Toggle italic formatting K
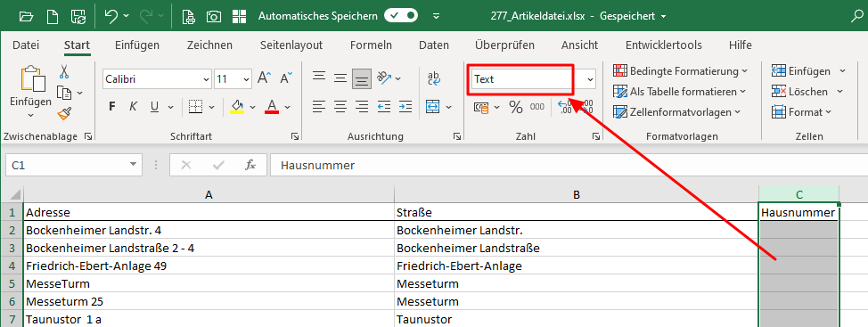The width and height of the screenshot is (868, 327). coord(133,106)
